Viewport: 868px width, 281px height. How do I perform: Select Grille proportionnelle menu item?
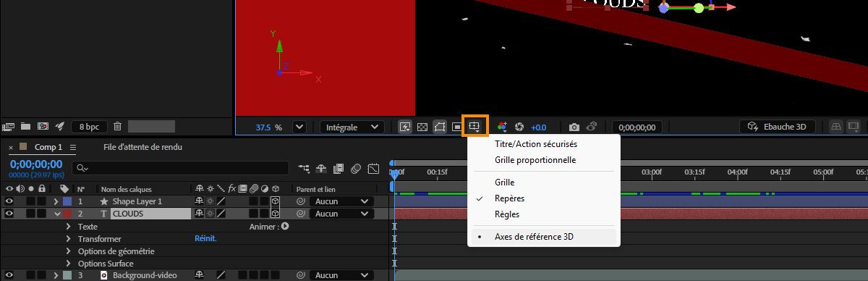[544, 159]
